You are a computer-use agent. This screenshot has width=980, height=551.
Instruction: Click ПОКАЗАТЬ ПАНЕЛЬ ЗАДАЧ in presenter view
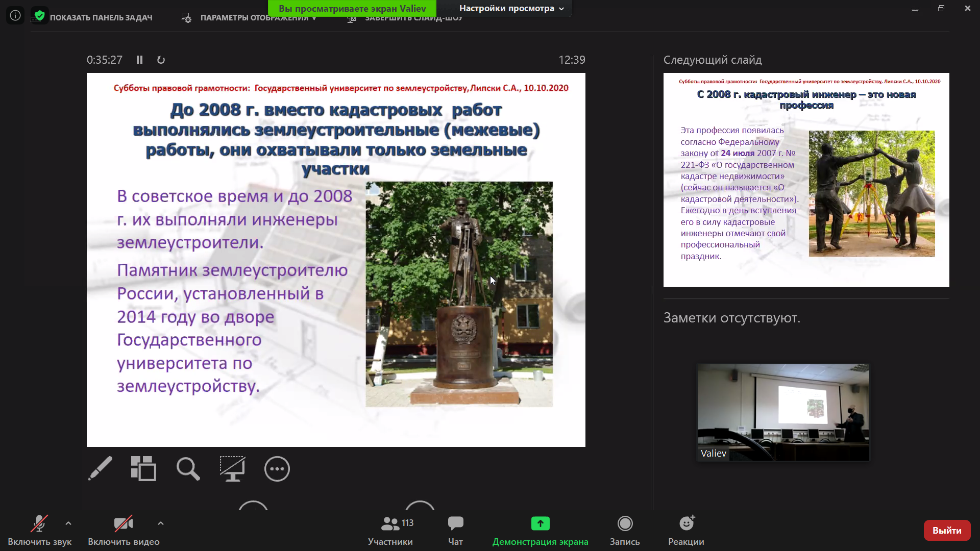coord(101,18)
